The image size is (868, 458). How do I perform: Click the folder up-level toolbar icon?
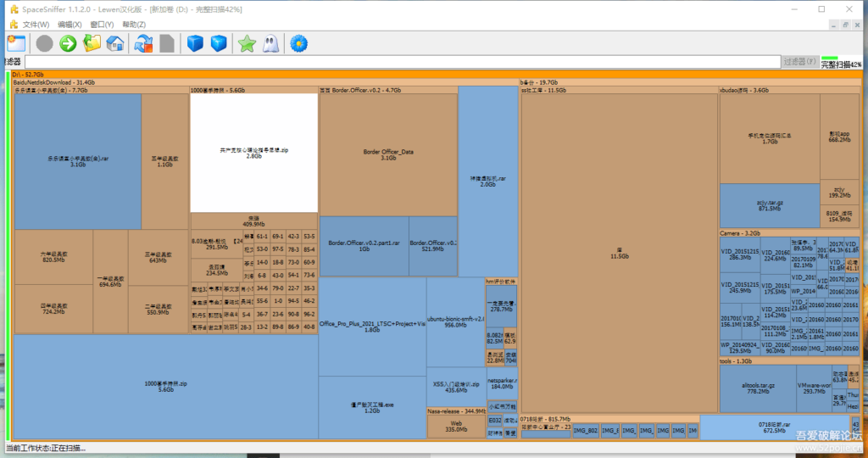(x=92, y=42)
